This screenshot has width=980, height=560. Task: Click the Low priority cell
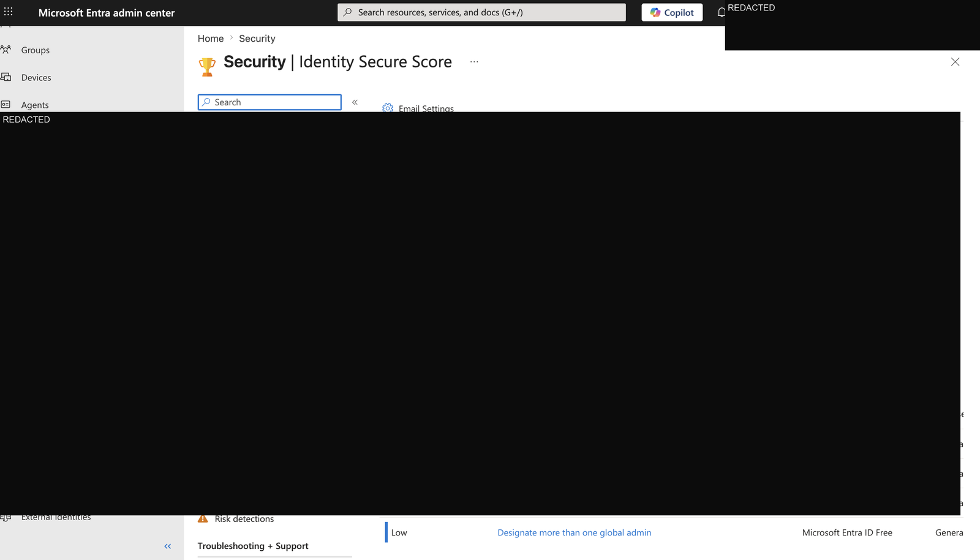pos(399,533)
